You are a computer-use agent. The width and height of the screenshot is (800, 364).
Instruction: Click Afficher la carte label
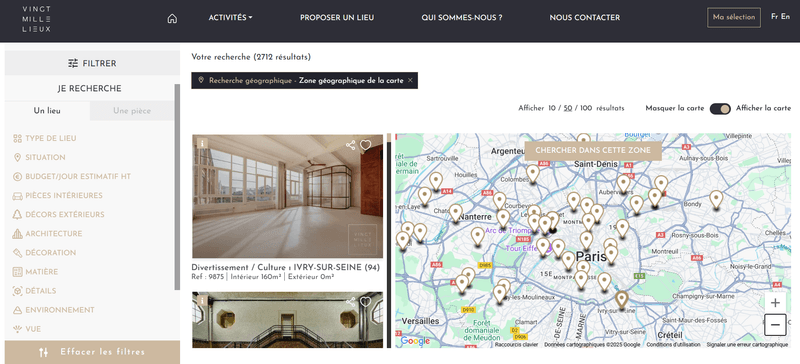[x=763, y=108]
